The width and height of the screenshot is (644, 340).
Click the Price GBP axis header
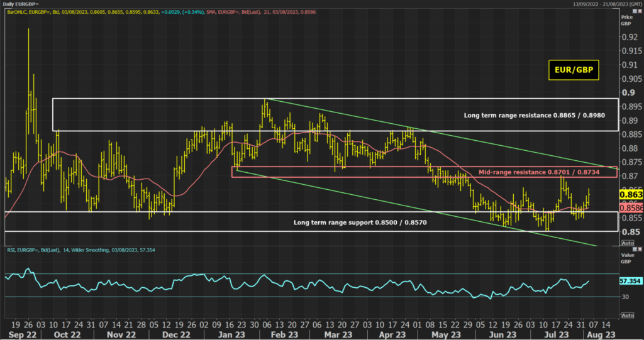(626, 21)
